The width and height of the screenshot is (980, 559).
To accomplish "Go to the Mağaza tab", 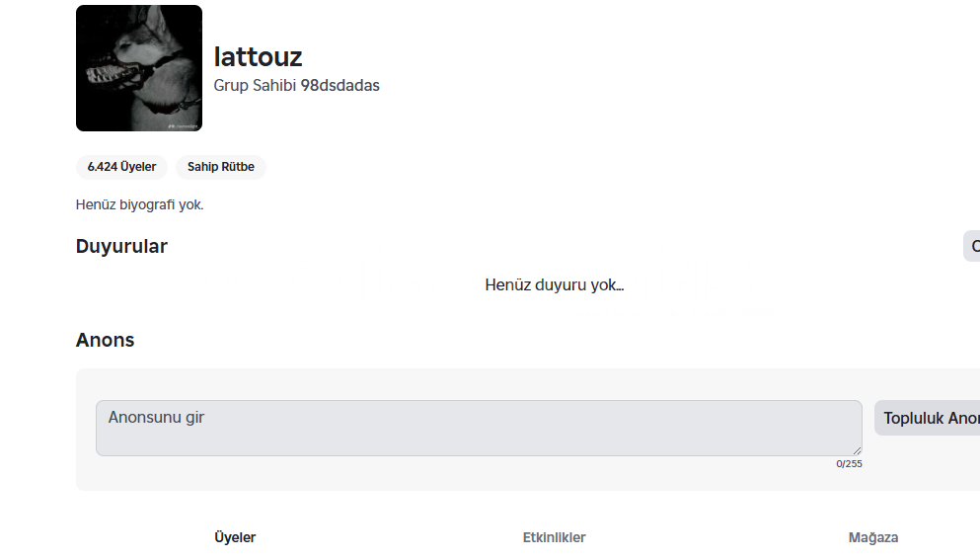I will coord(872,537).
